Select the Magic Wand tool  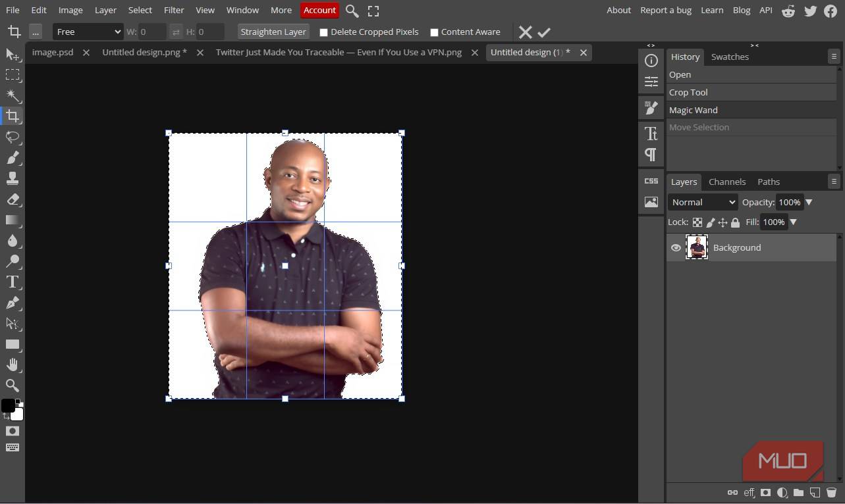[13, 96]
